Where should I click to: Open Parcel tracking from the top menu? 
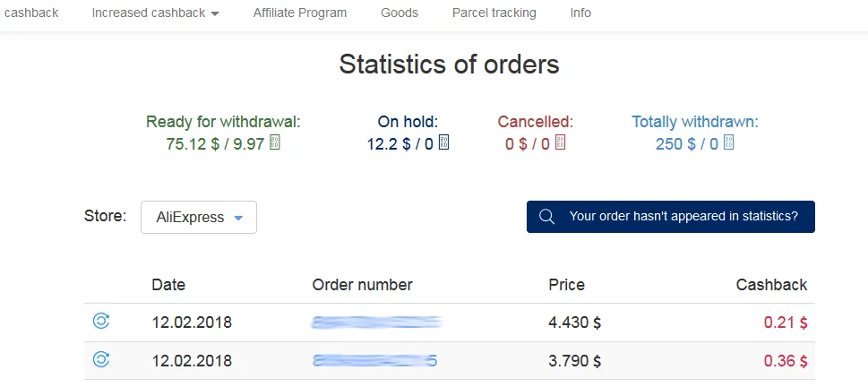494,13
